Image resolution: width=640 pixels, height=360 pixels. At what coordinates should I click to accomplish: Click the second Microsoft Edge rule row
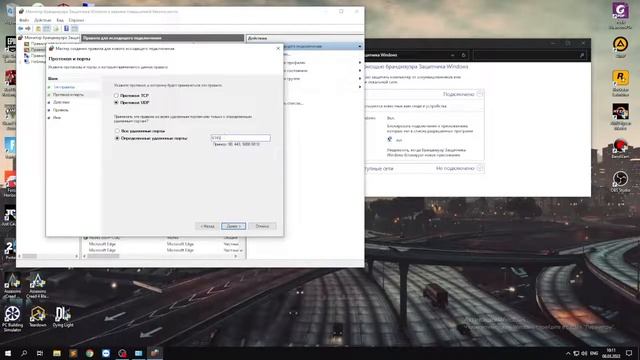pyautogui.click(x=163, y=250)
